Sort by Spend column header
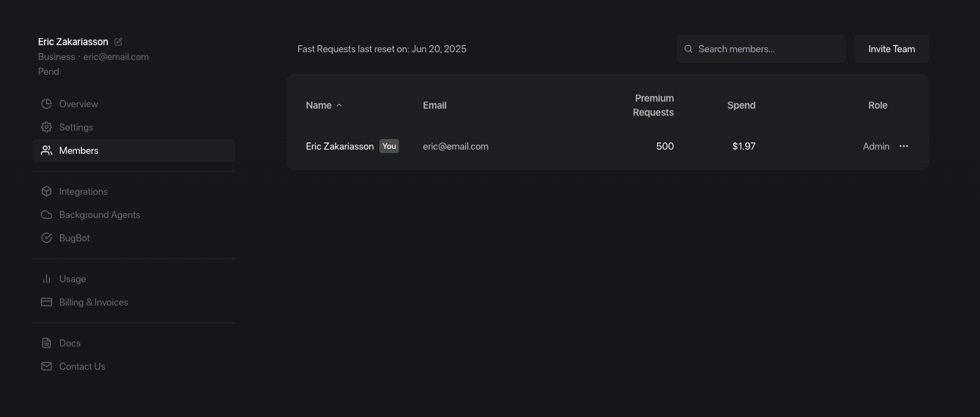980x417 pixels. click(741, 105)
